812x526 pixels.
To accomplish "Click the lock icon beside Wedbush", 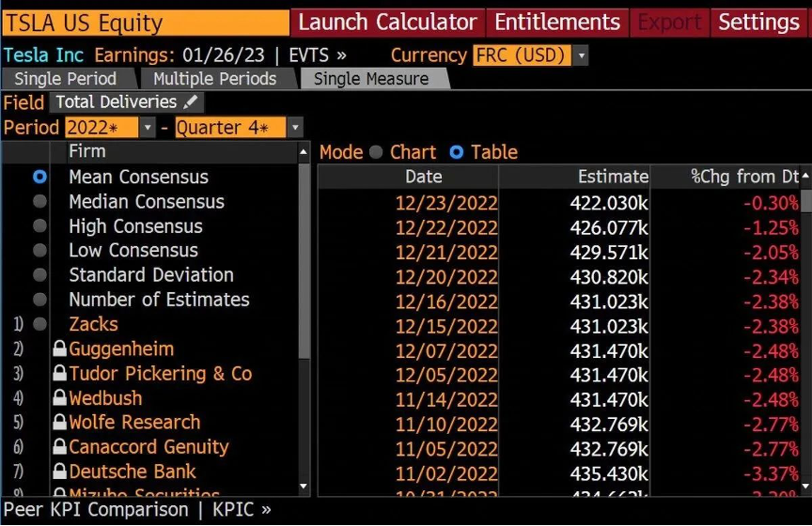I will pyautogui.click(x=60, y=398).
